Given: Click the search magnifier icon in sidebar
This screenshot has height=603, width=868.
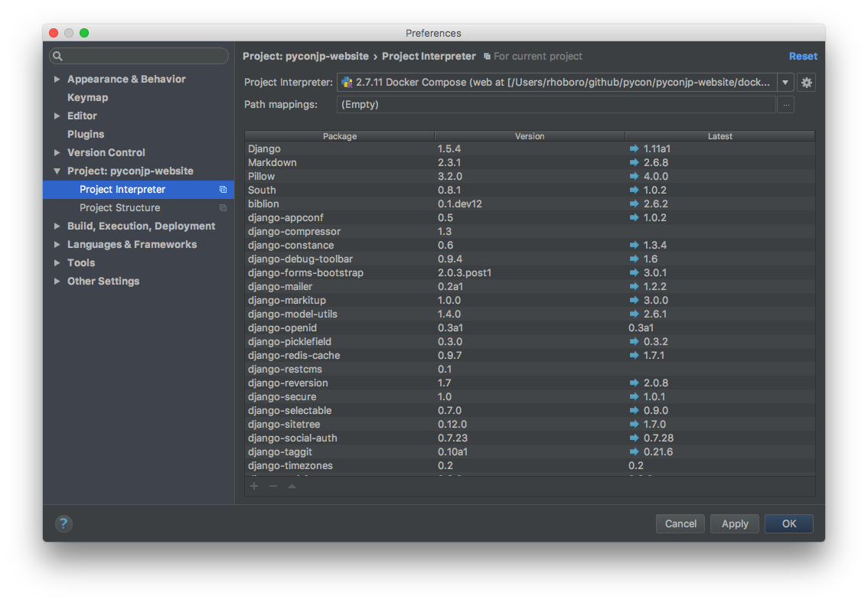Looking at the screenshot, I should (x=57, y=56).
